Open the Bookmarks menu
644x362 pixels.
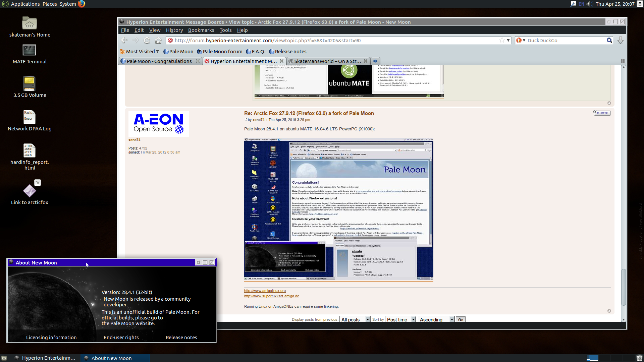[x=201, y=30]
